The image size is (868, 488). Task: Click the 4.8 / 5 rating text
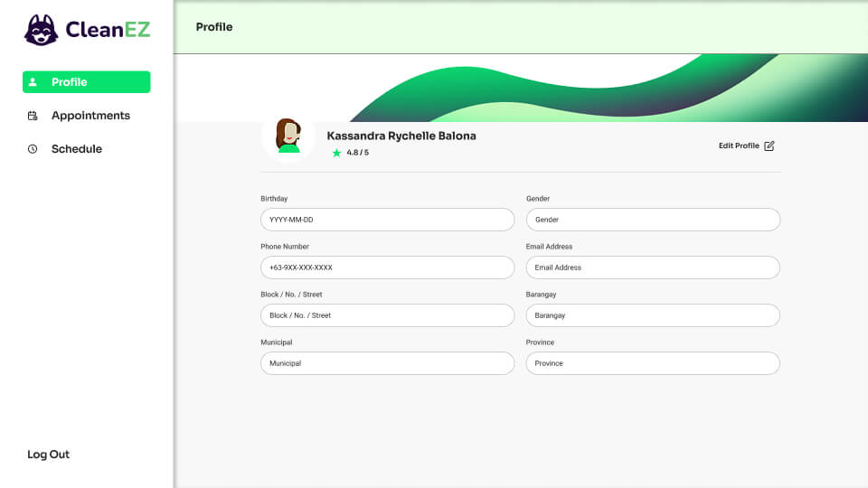click(358, 152)
